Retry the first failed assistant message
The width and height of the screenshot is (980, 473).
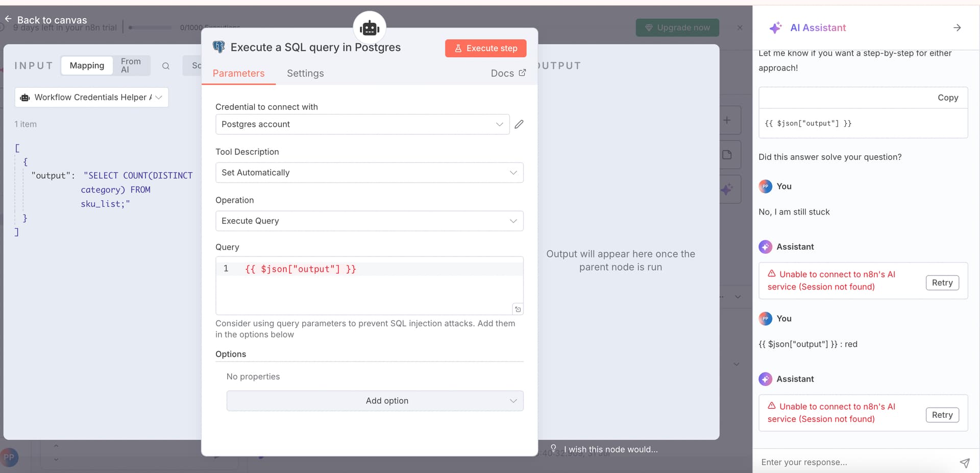point(942,282)
